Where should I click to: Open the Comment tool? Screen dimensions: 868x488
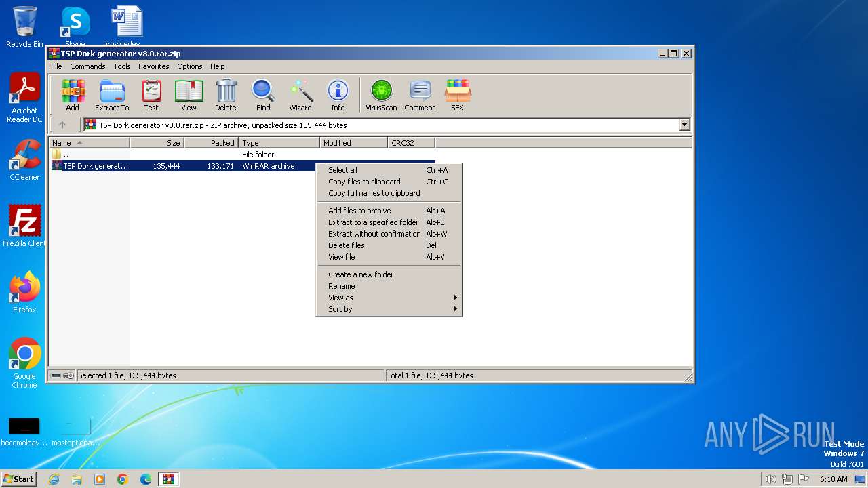[420, 95]
